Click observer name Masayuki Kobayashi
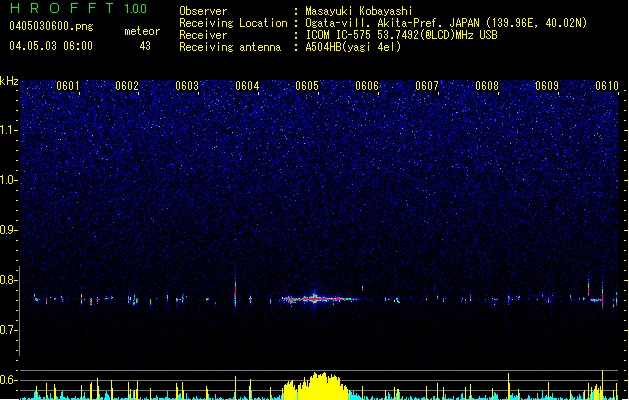Screen dimensions: 629x400 tap(359, 11)
